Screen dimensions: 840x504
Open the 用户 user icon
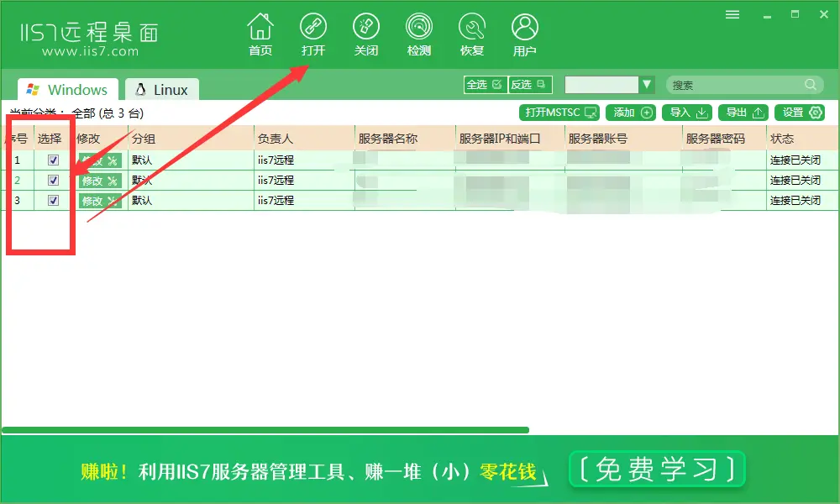[524, 34]
